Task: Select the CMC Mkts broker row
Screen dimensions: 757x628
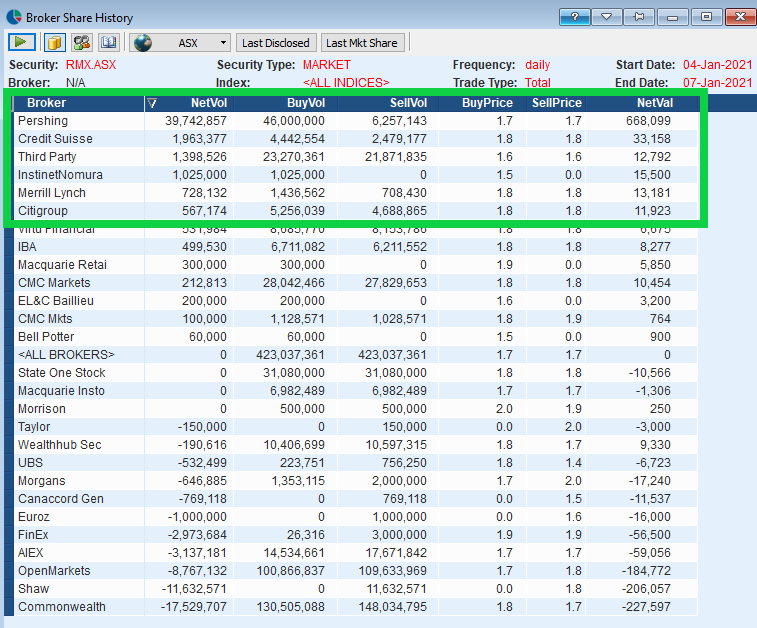Action: (x=356, y=319)
